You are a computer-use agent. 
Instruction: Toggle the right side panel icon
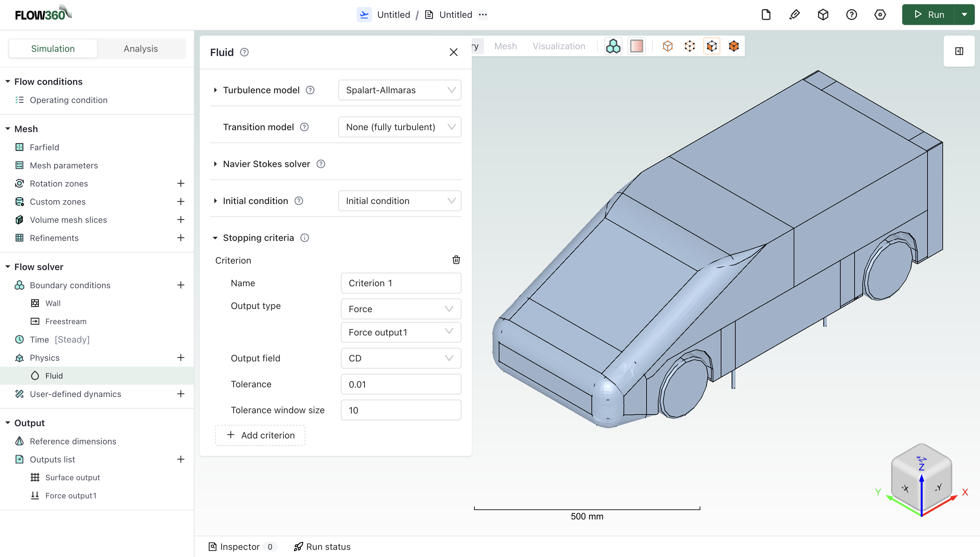[x=959, y=51]
